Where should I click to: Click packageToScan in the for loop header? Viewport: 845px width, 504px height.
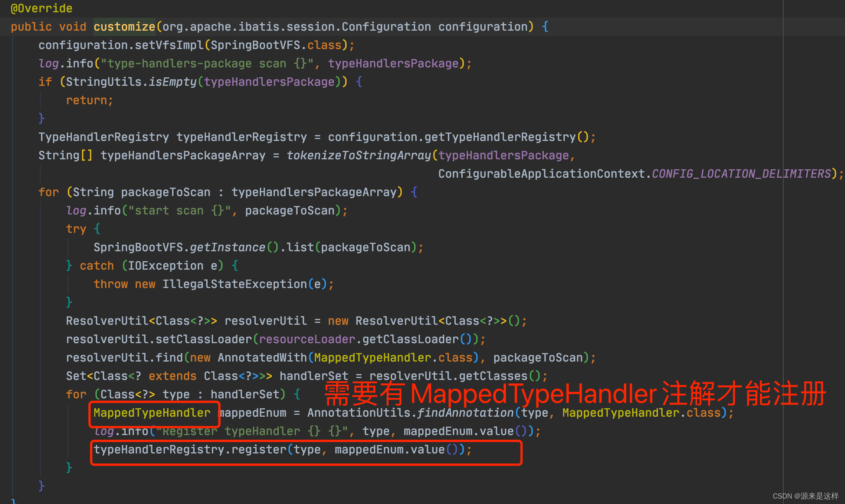click(165, 192)
